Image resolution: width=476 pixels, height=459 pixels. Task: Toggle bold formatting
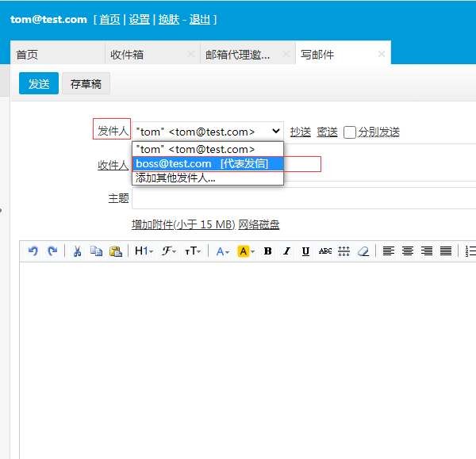[x=267, y=251]
